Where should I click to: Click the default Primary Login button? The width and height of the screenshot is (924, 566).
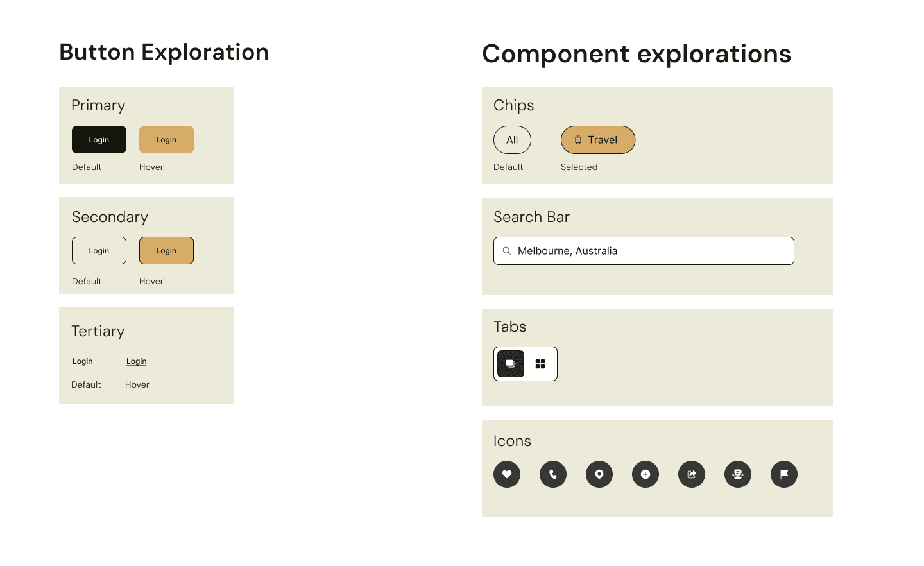[99, 139]
